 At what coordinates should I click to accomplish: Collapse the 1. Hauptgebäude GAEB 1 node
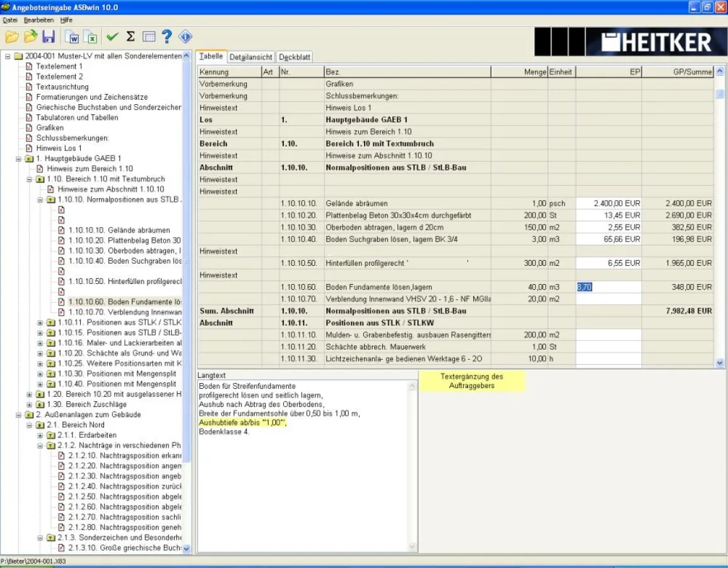coord(19,158)
